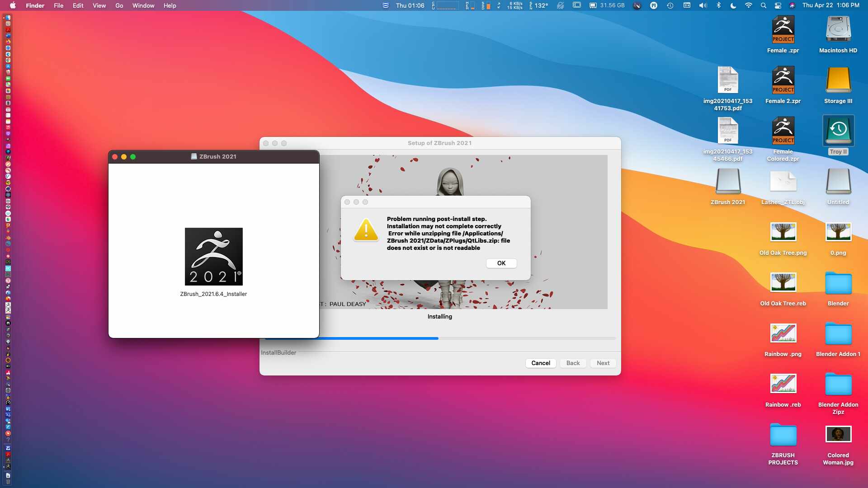This screenshot has height=488, width=868.
Task: Open the Apple menu
Action: pos(13,5)
